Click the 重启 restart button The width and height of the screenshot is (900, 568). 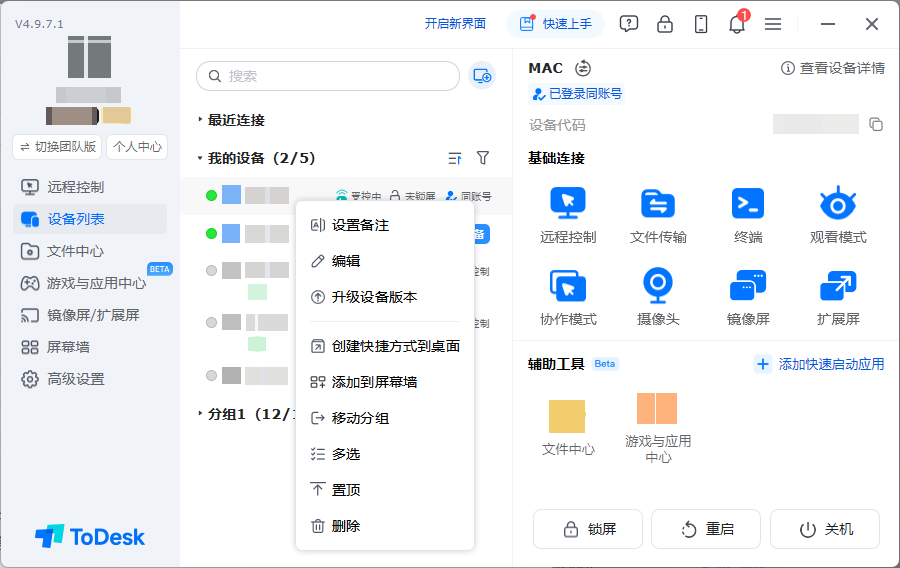[706, 529]
